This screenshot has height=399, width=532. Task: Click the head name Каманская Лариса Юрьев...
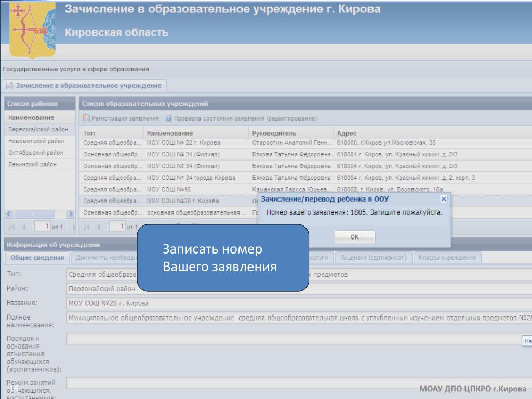click(x=292, y=189)
